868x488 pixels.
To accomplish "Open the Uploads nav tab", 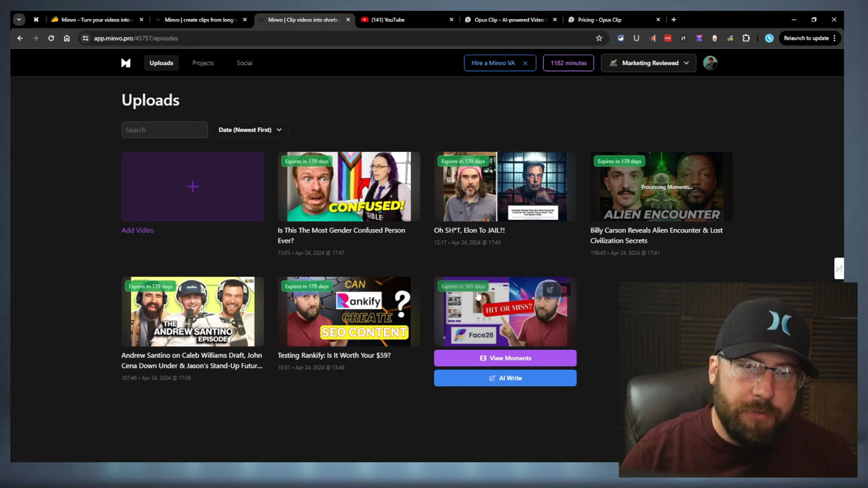I will pyautogui.click(x=161, y=63).
